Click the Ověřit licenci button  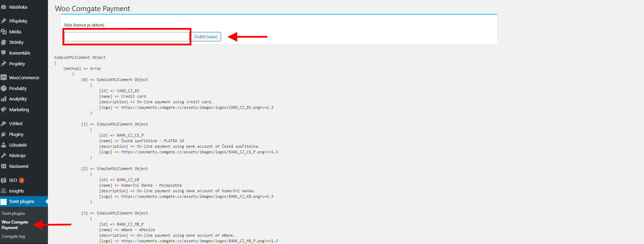206,37
